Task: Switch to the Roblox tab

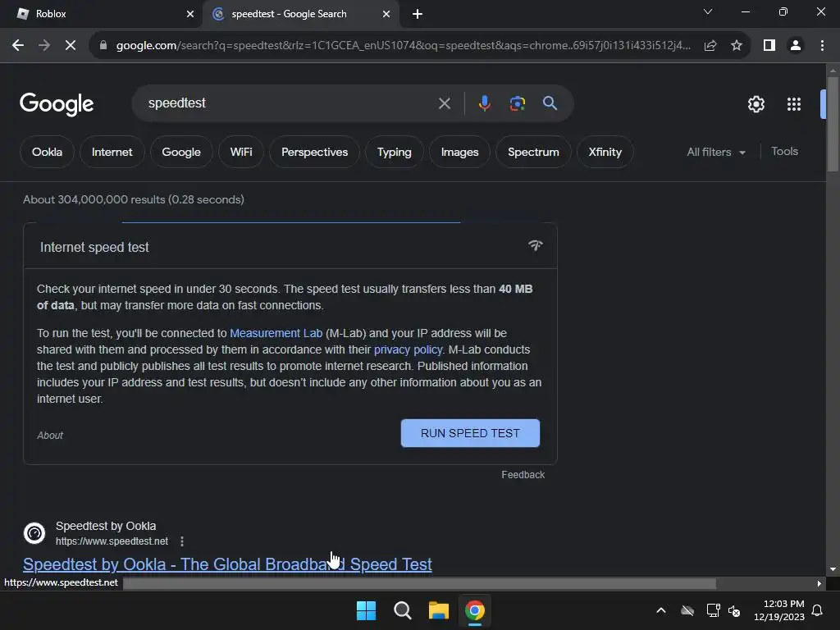Action: 102,14
